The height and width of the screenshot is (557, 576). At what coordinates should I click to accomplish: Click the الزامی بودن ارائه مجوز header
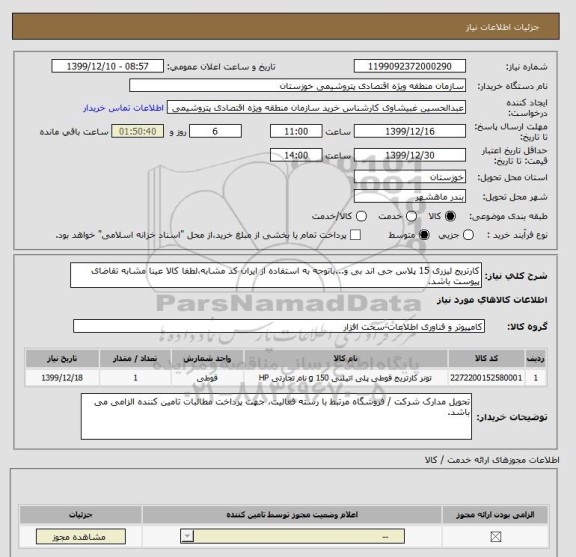[495, 515]
